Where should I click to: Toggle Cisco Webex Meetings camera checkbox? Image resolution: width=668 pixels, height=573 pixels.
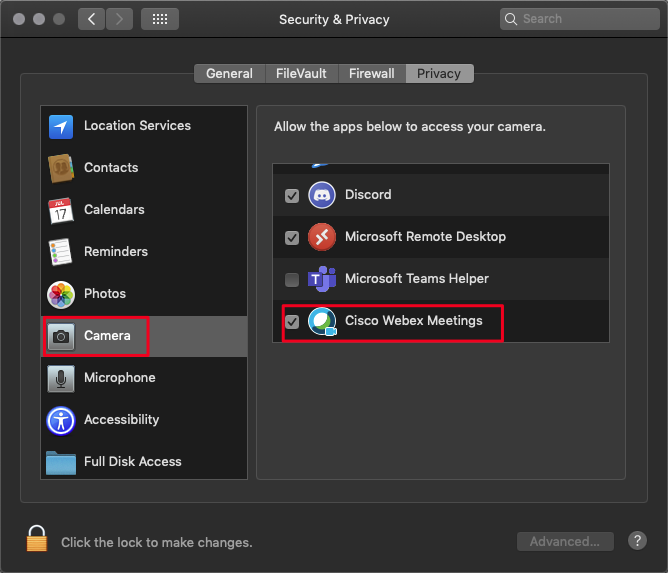[x=292, y=322]
